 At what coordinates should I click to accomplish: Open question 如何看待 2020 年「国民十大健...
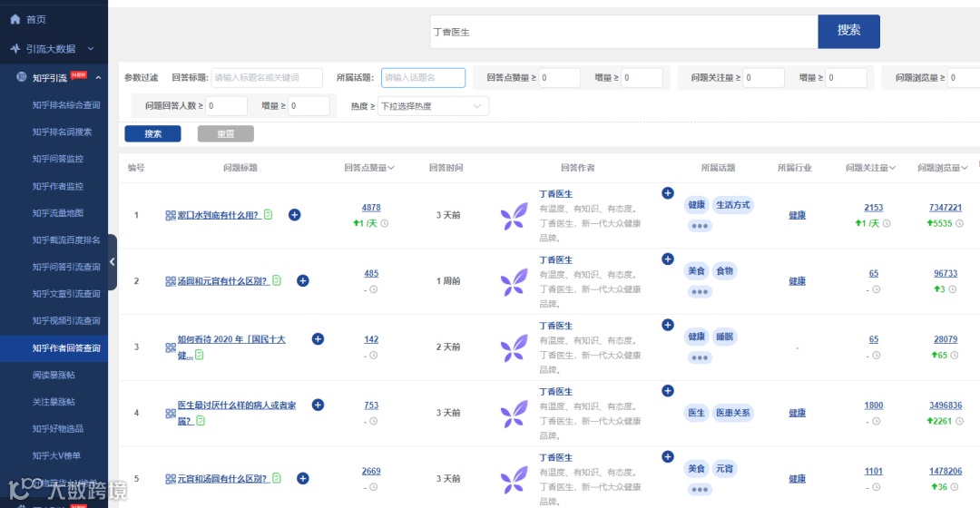tap(231, 347)
